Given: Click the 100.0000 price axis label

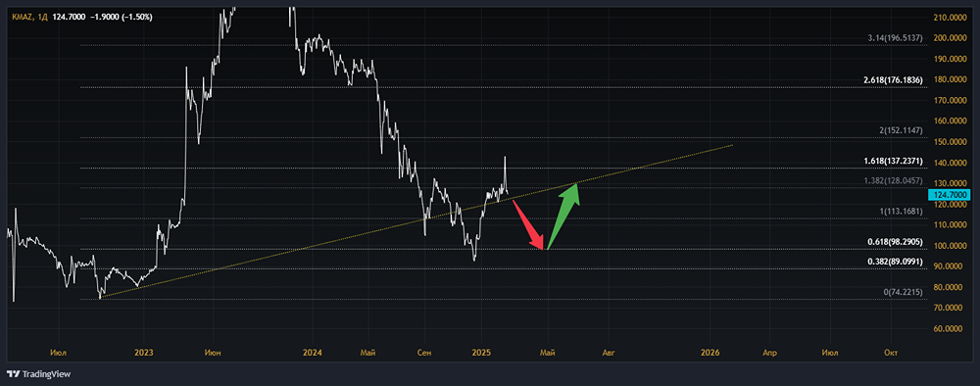Looking at the screenshot, I should tap(949, 246).
